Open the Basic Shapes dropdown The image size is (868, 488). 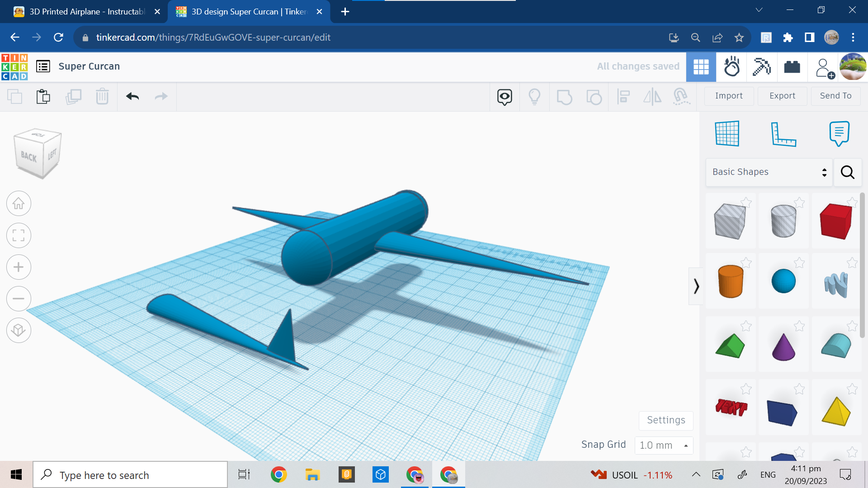click(769, 172)
